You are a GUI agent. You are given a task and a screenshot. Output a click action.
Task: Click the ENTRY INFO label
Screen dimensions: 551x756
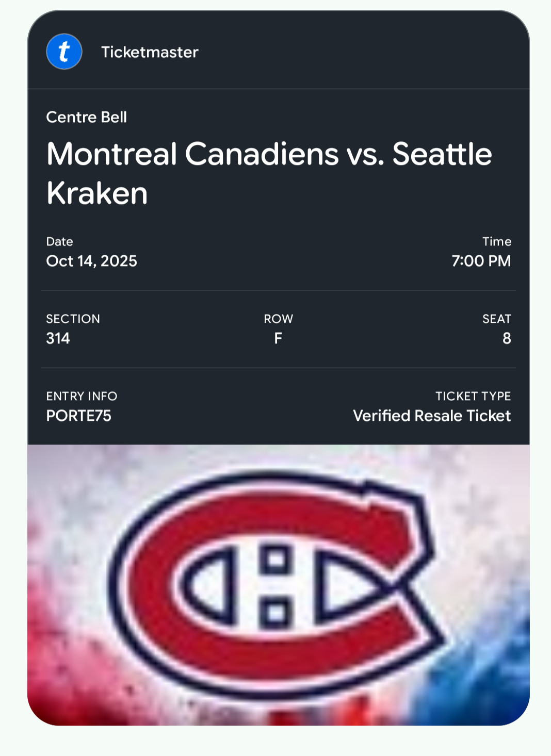tap(82, 396)
